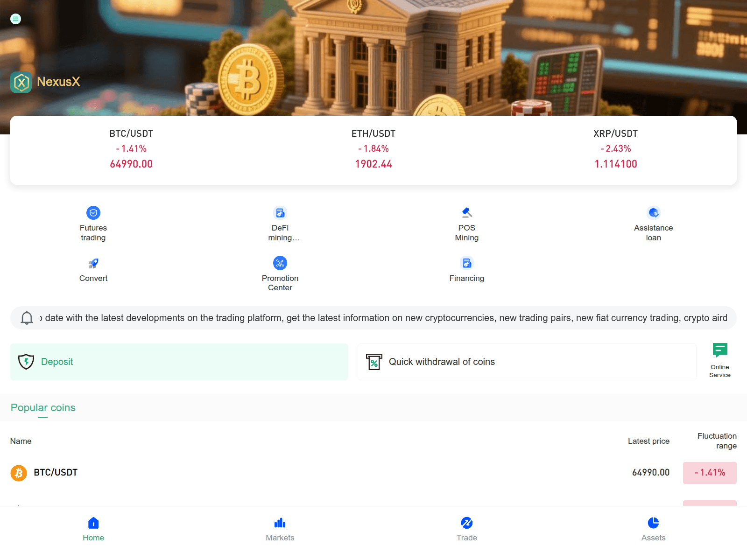
Task: Click the 64990.00 latest price in list
Action: [x=651, y=473]
